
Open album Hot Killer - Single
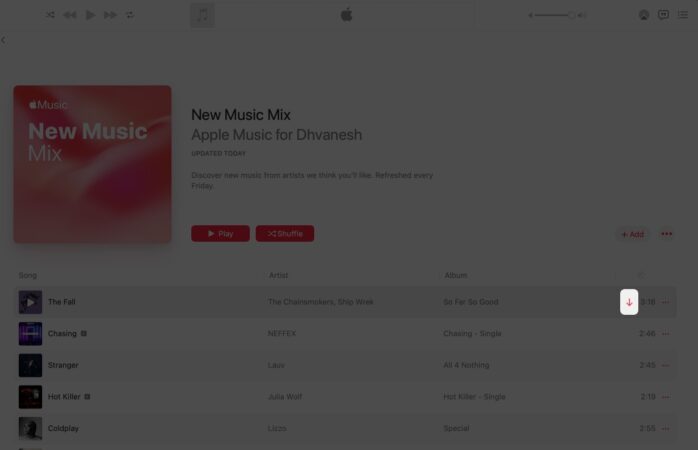[x=475, y=397]
